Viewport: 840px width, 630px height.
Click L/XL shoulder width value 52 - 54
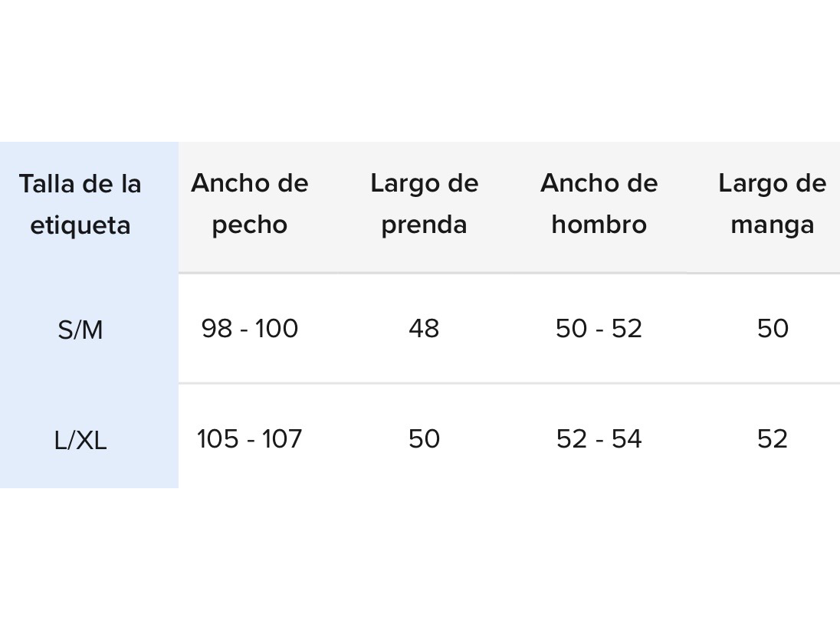click(x=599, y=439)
